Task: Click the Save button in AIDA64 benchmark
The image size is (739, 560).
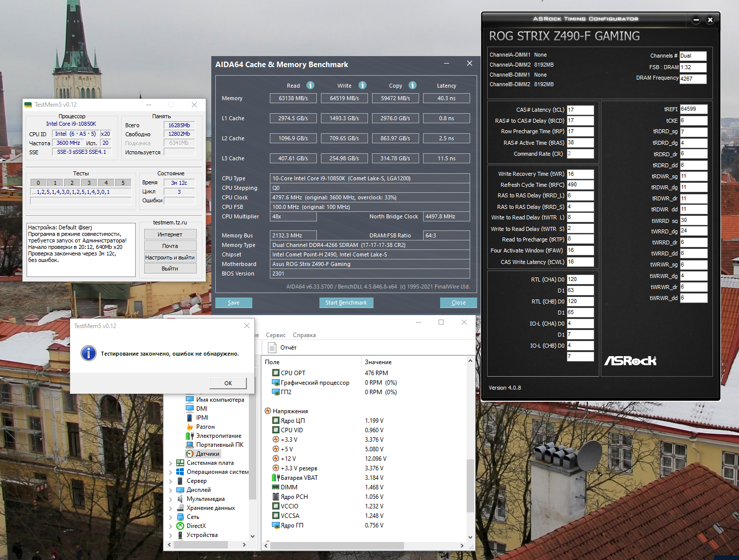Action: (x=234, y=303)
